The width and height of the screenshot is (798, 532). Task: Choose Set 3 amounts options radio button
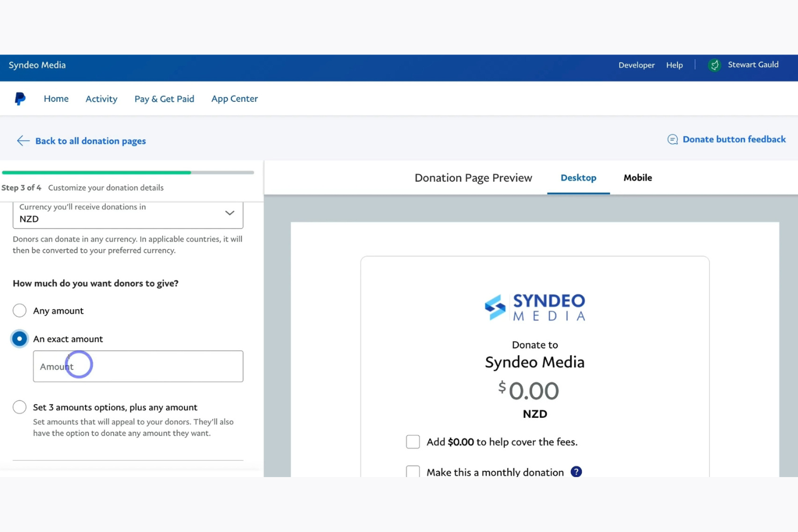pos(19,407)
